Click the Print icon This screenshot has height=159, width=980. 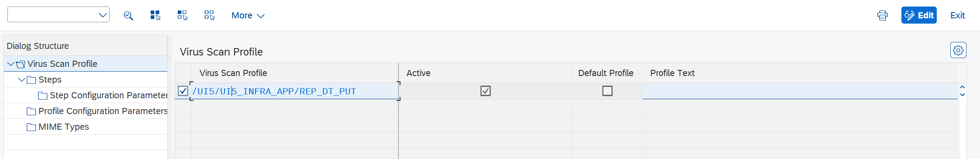click(883, 16)
